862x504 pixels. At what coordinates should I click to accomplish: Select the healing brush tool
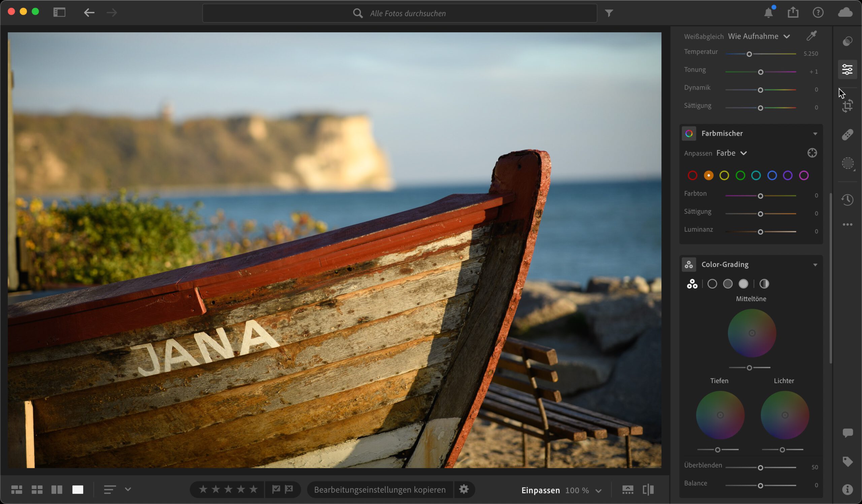point(847,135)
